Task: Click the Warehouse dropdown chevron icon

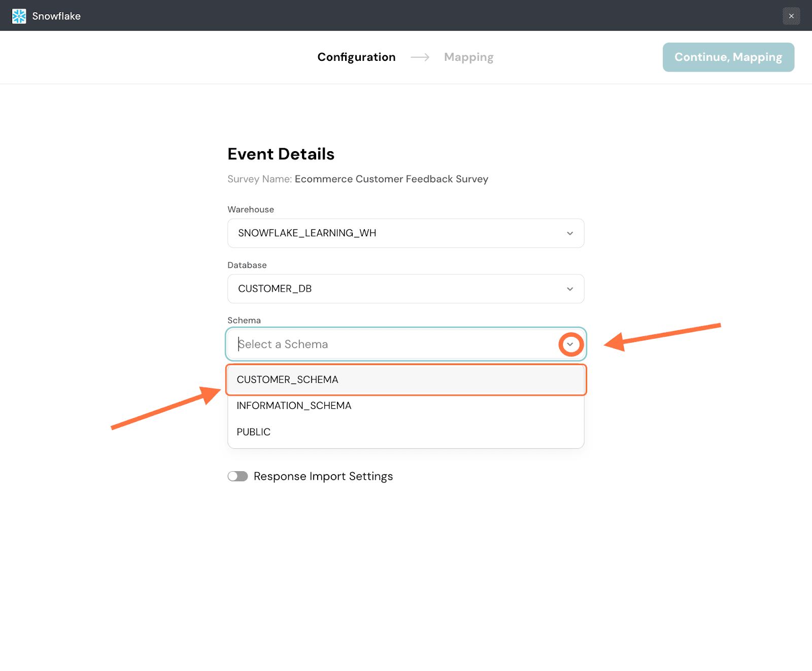Action: click(569, 233)
